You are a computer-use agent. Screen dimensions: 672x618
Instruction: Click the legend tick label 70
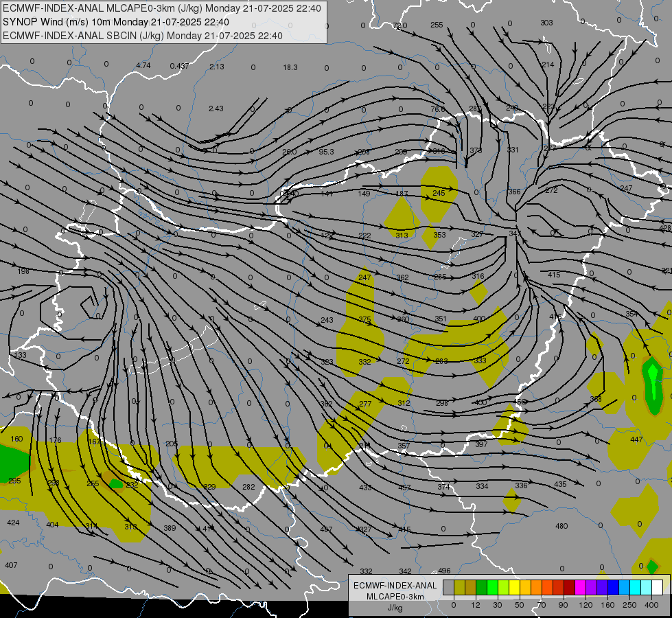542,605
